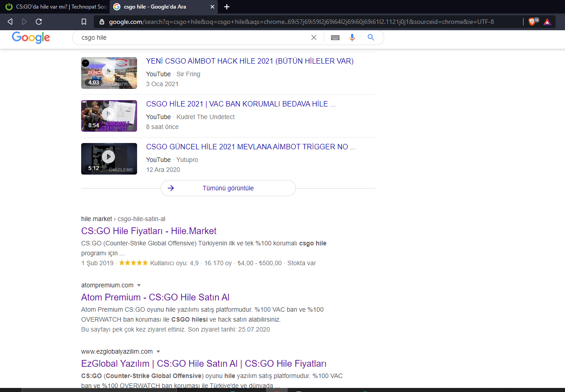Open a new tab with the plus button
The image size is (565, 392).
[227, 7]
